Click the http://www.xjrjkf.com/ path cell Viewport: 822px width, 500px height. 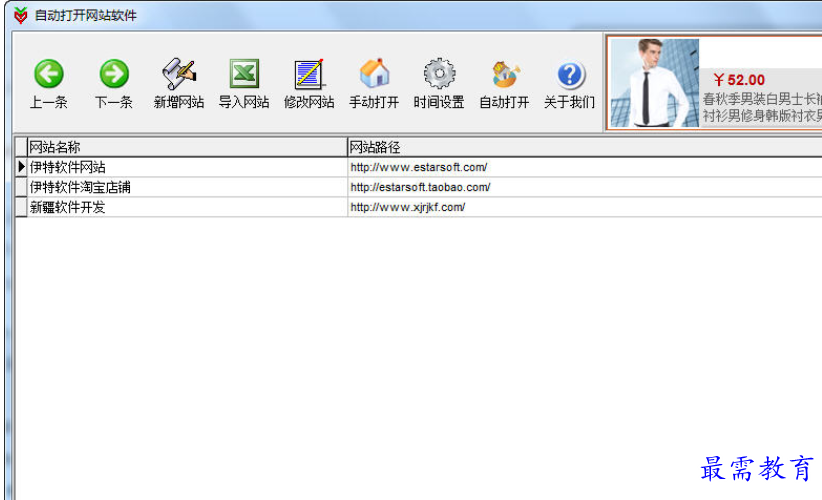585,207
